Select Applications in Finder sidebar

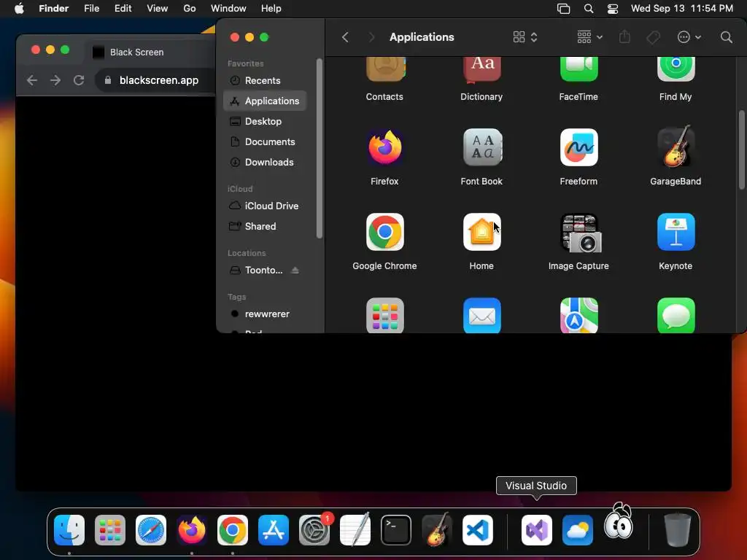pos(265,101)
